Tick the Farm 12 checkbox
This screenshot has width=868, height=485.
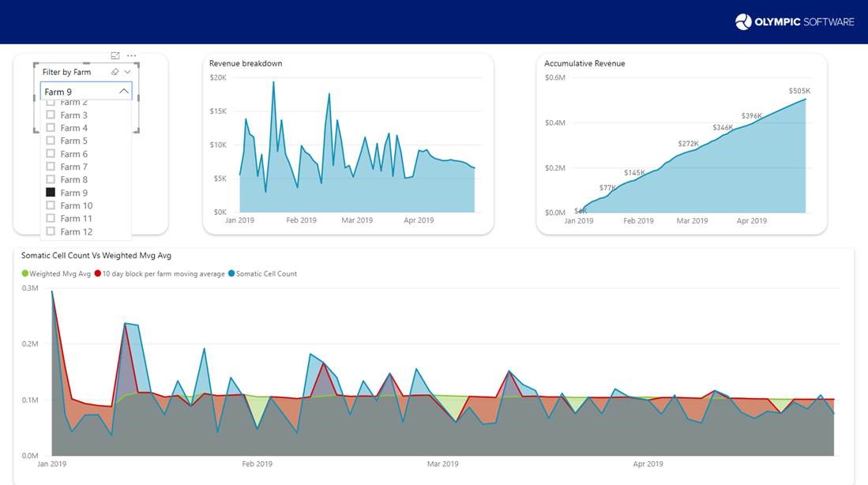click(51, 231)
